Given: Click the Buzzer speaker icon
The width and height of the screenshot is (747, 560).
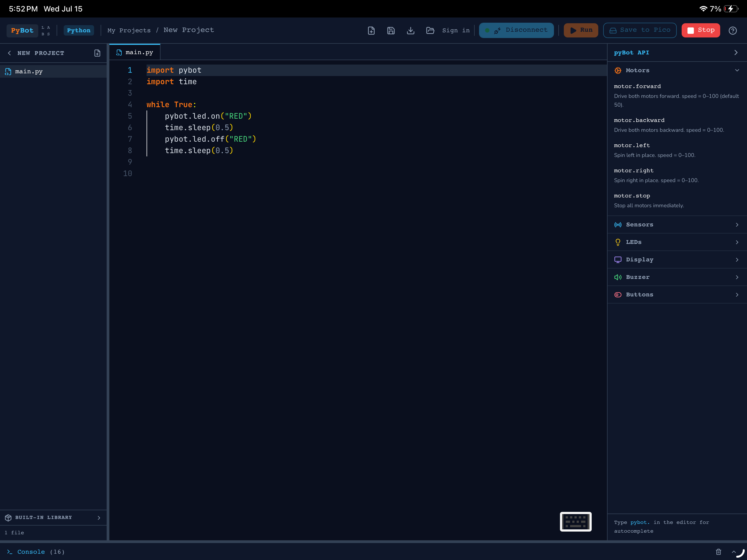Looking at the screenshot, I should point(618,277).
